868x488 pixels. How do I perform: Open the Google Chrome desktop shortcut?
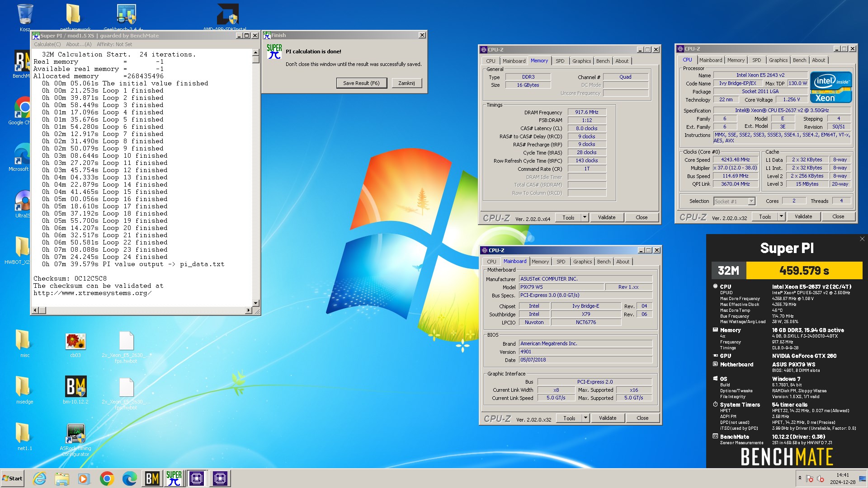click(x=22, y=108)
